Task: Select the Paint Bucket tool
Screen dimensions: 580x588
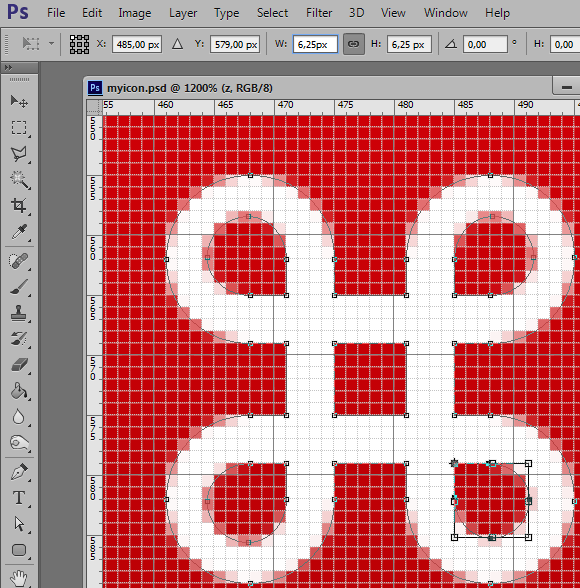Action: click(19, 391)
